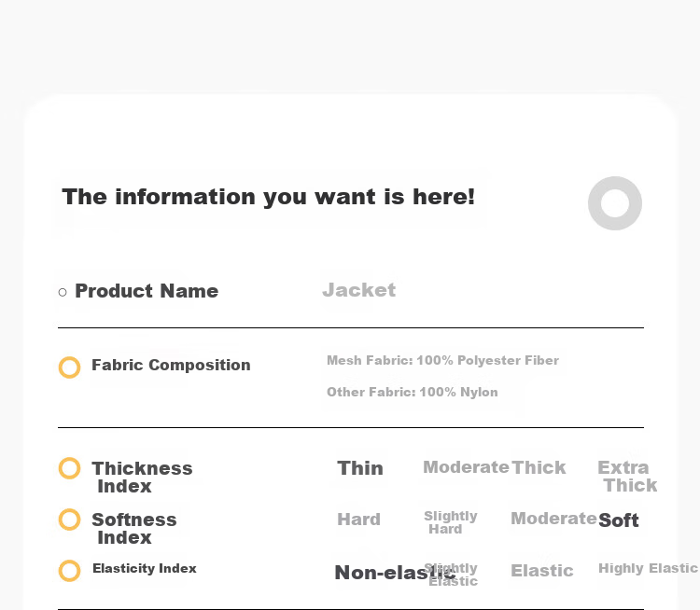
Task: Click the small bullet before Product Name
Action: click(63, 292)
